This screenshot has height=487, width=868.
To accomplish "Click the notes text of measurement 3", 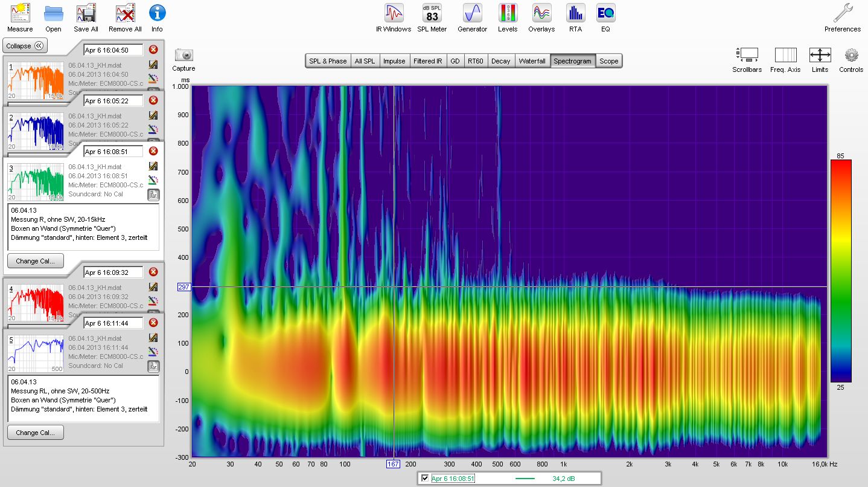I will tap(83, 227).
